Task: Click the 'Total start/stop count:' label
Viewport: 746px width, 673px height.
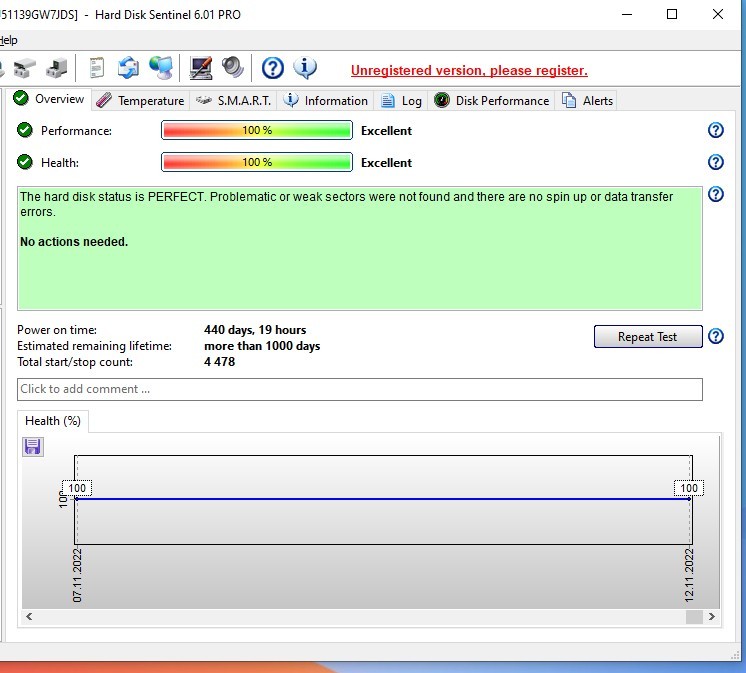Action: coord(75,362)
